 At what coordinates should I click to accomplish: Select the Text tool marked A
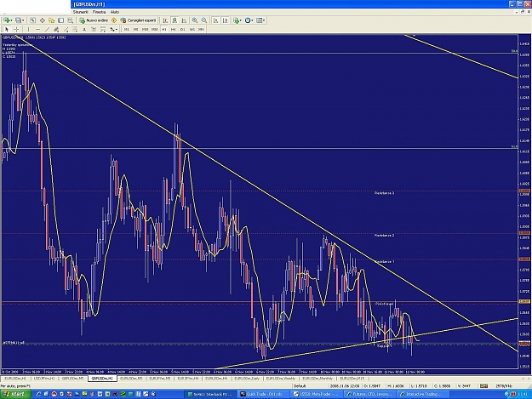[x=84, y=29]
